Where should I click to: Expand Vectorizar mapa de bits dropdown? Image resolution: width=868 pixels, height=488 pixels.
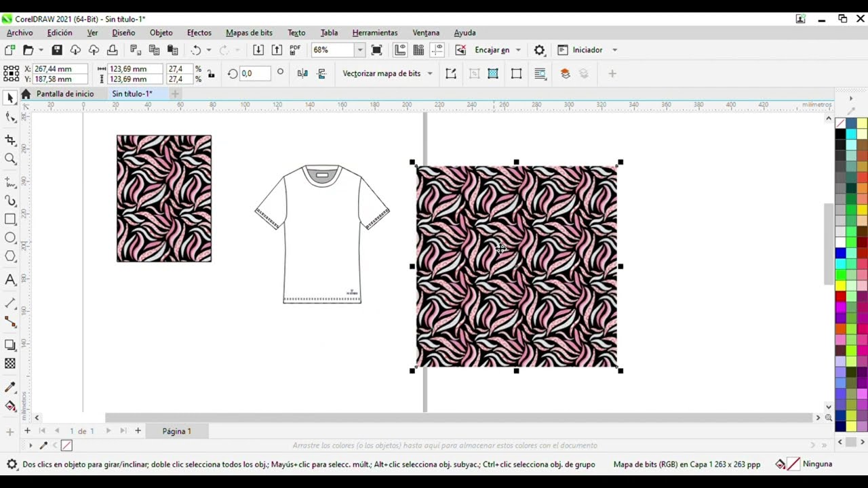pyautogui.click(x=429, y=73)
